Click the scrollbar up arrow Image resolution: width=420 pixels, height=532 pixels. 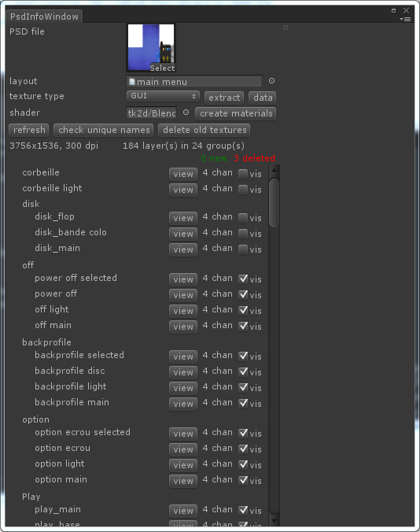[x=274, y=171]
